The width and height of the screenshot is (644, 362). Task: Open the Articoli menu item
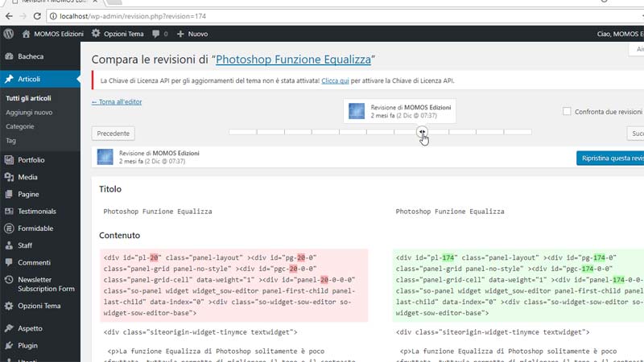(x=40, y=79)
